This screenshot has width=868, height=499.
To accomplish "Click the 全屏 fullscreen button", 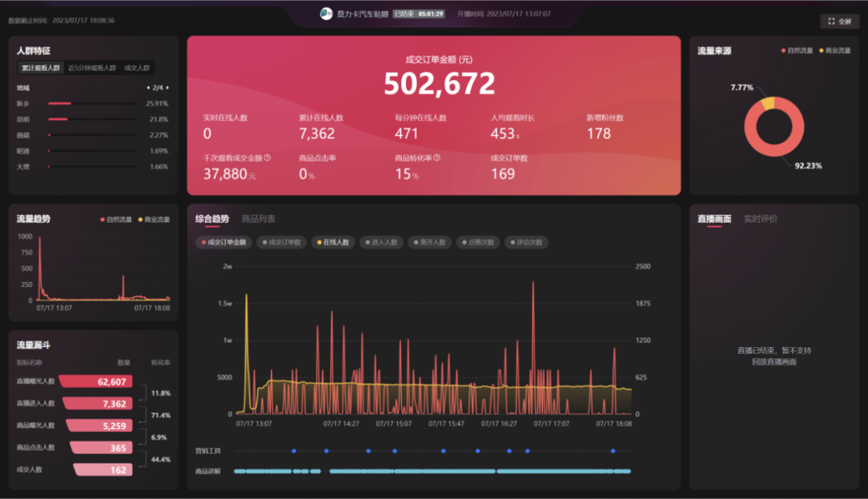I will coord(840,22).
